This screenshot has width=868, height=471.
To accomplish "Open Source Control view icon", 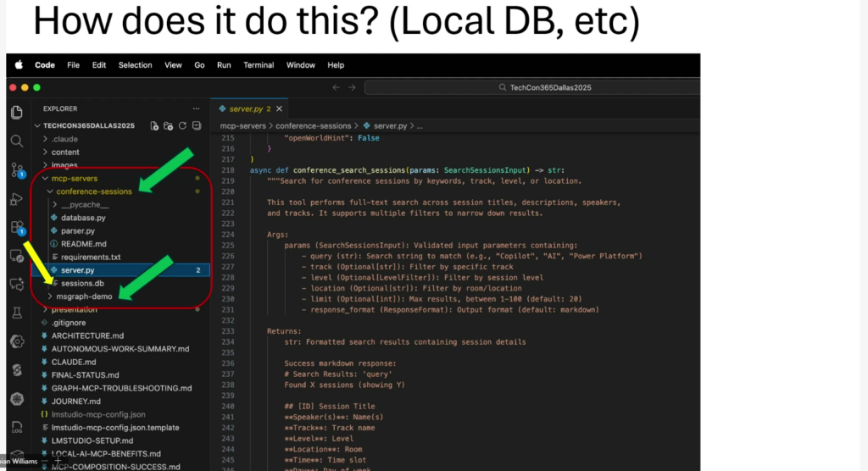I will [x=17, y=170].
